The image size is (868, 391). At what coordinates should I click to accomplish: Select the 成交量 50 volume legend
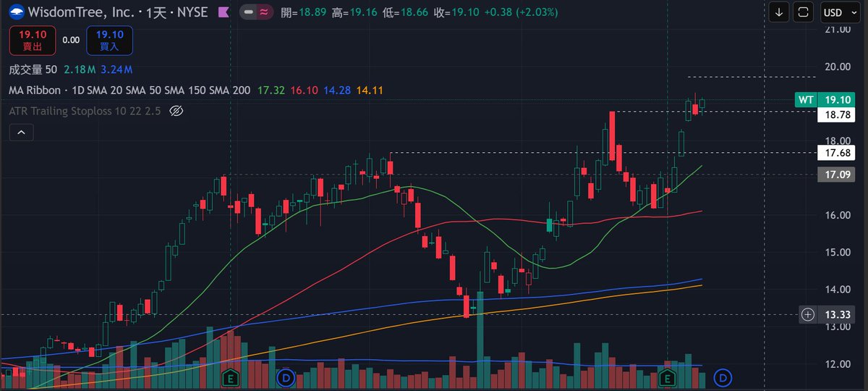[x=33, y=70]
